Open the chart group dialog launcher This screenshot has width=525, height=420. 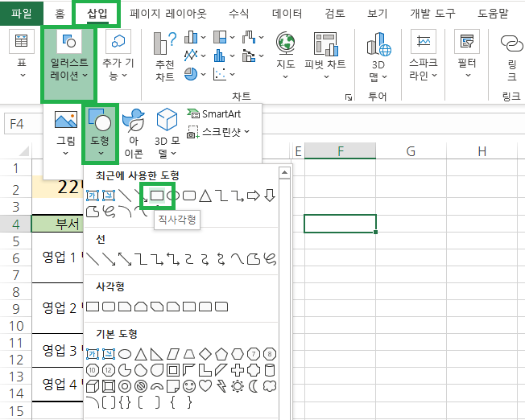click(x=349, y=97)
